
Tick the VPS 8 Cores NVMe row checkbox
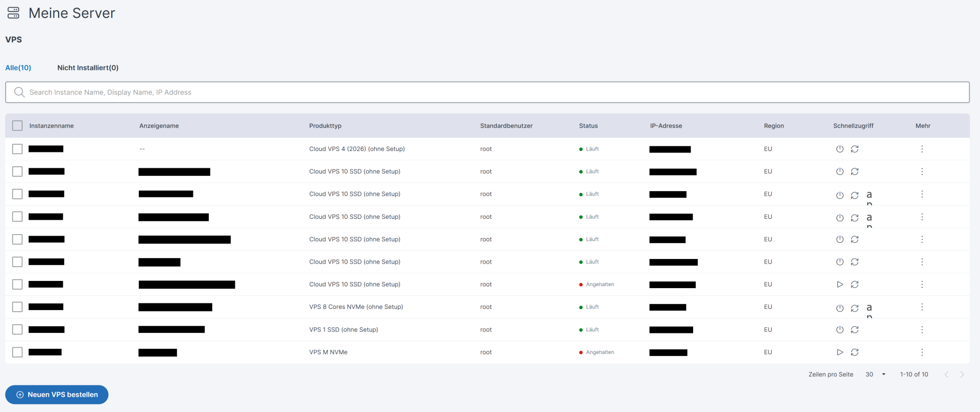tap(17, 307)
